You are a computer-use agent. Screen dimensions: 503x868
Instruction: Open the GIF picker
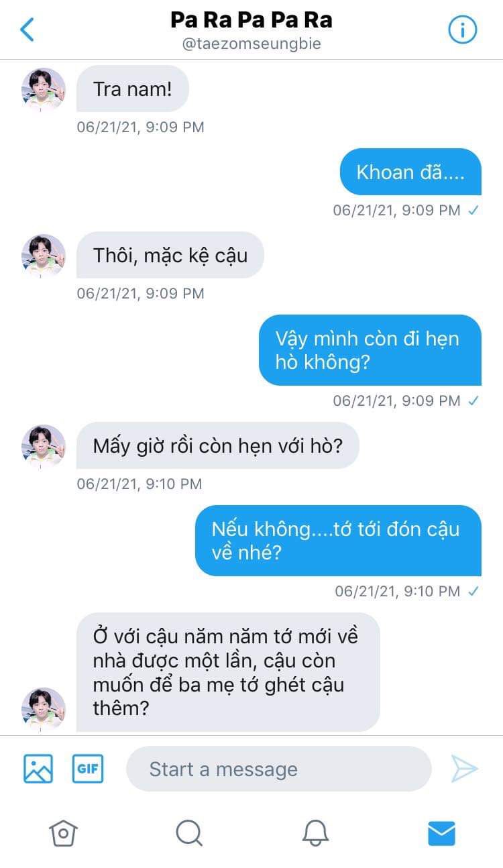tap(88, 769)
